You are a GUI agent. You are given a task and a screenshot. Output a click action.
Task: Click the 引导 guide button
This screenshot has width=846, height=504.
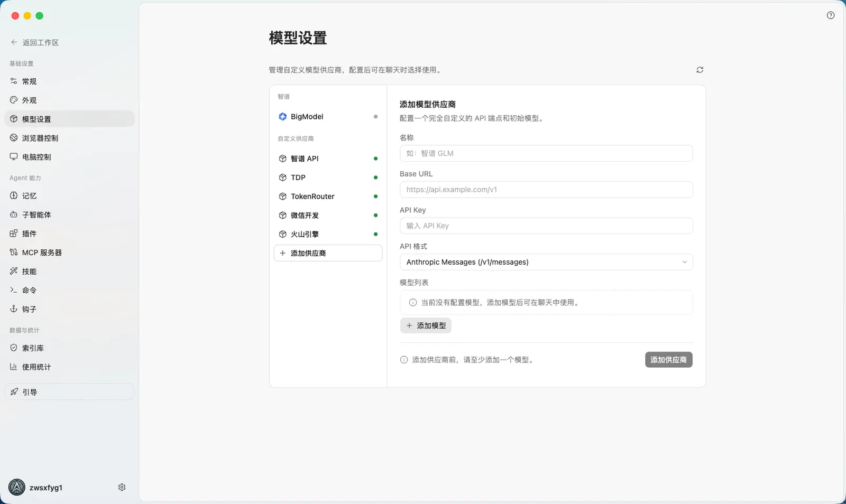click(69, 392)
